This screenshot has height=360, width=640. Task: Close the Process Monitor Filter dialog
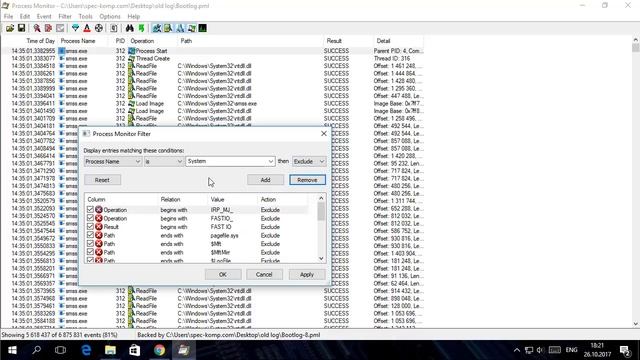pyautogui.click(x=324, y=133)
